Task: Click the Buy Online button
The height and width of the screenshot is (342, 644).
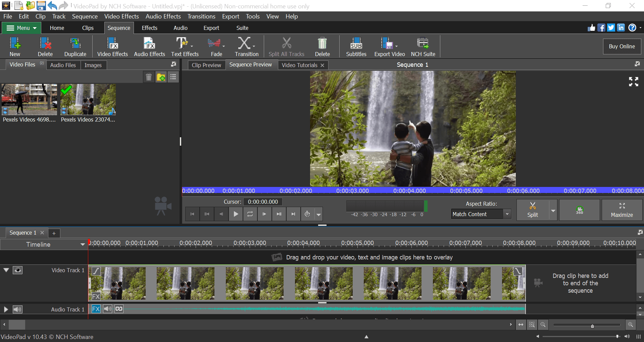Action: click(622, 46)
